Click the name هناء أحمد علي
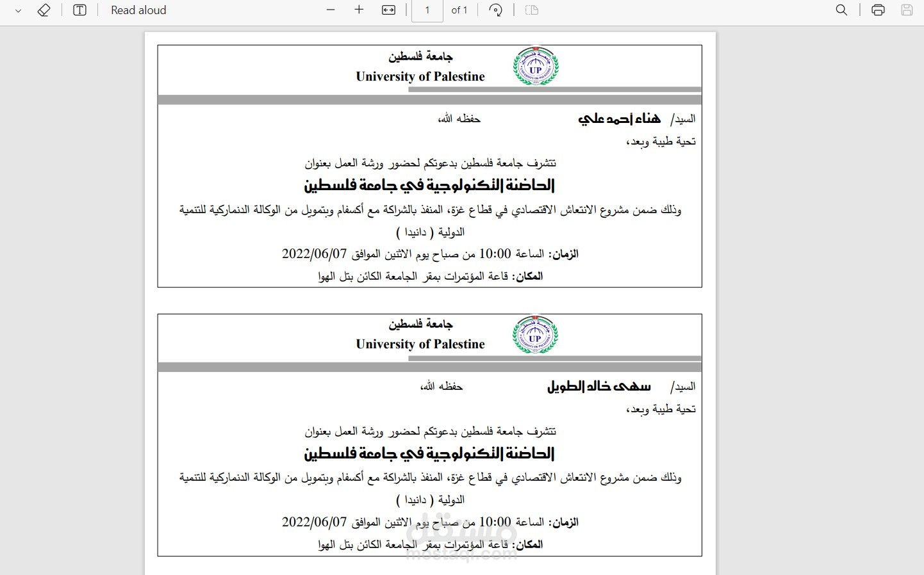 pyautogui.click(x=619, y=118)
